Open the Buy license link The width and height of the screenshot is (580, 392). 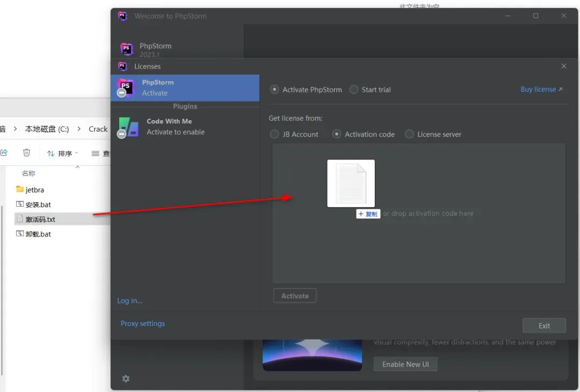[541, 90]
